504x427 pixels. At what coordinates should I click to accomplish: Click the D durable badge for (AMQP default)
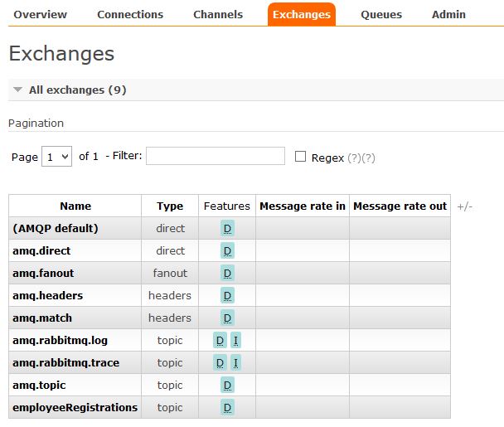[227, 229]
